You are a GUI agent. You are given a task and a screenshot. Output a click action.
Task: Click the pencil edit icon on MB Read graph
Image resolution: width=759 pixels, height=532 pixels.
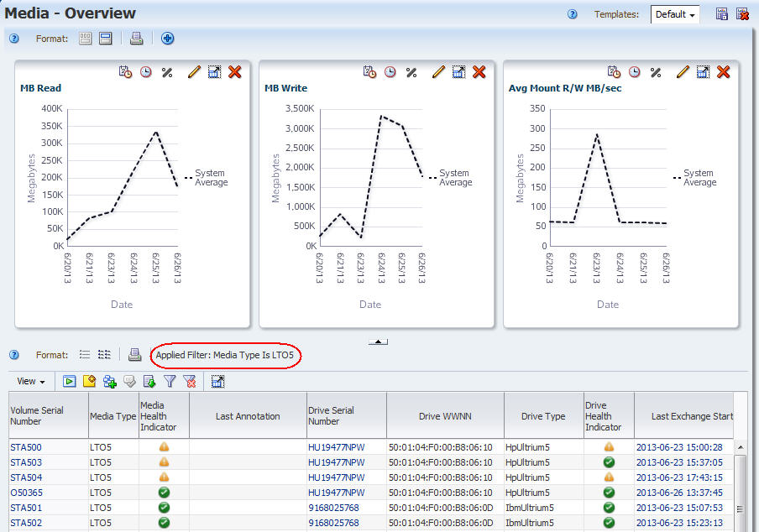coord(194,73)
